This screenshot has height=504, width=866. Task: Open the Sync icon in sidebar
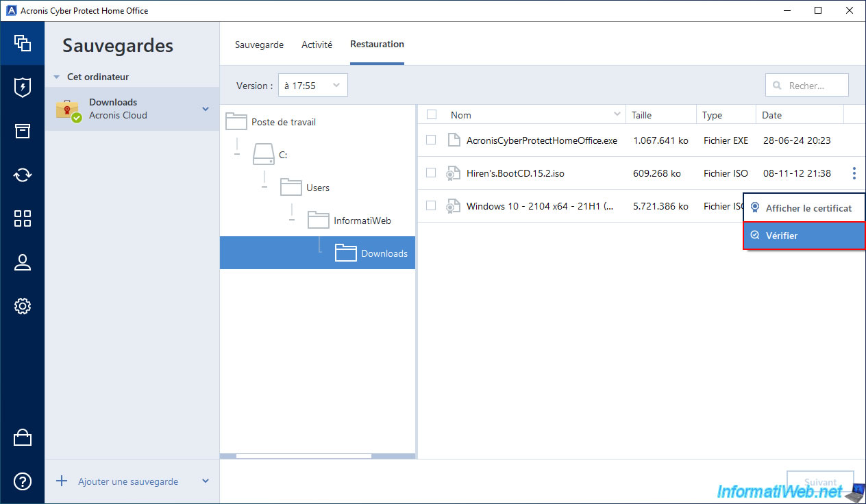pyautogui.click(x=23, y=175)
